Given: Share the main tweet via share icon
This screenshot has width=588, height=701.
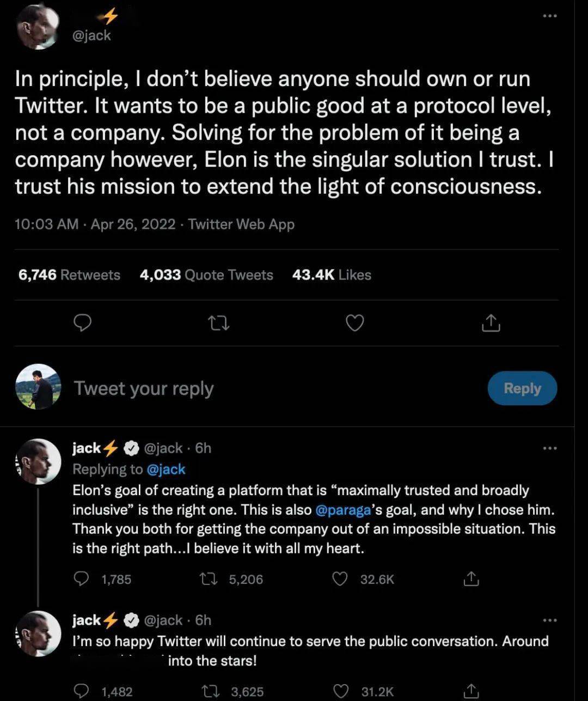Looking at the screenshot, I should 491,324.
